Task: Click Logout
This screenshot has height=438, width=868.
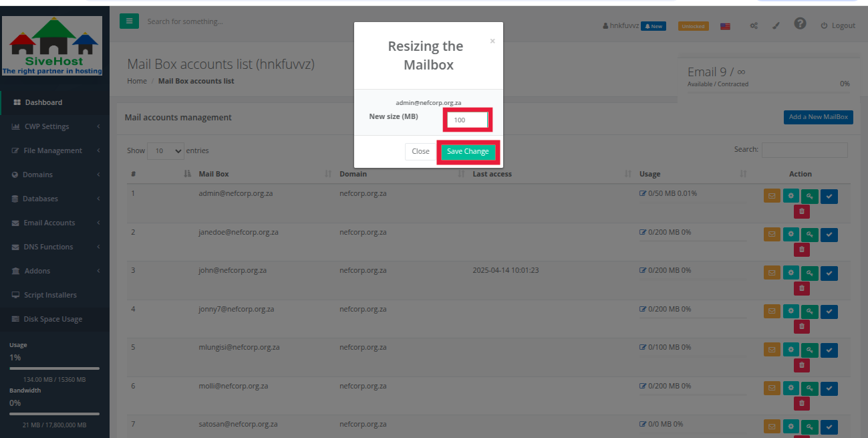Action: (x=838, y=25)
